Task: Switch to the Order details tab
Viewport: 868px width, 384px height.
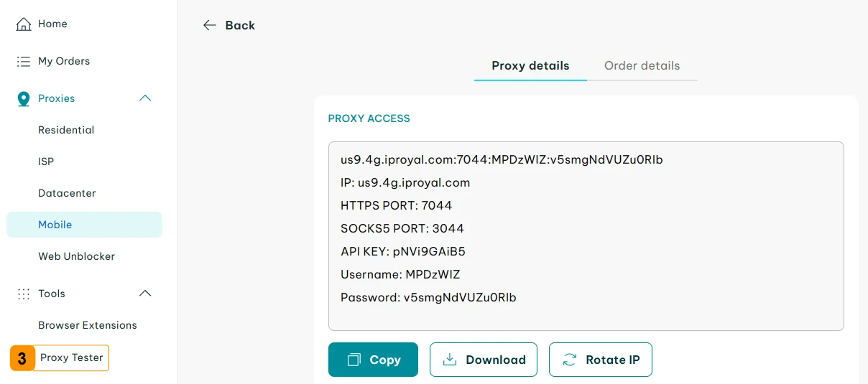Action: pyautogui.click(x=642, y=66)
